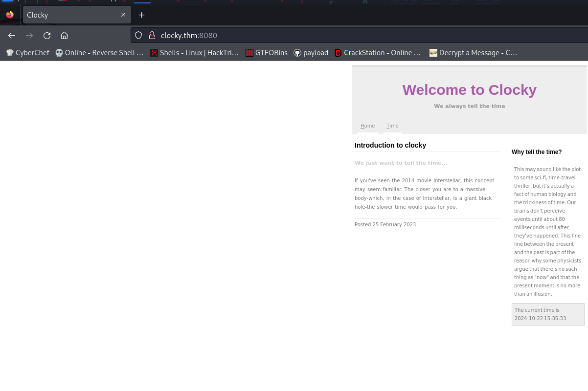This screenshot has width=588, height=391.
Task: Open the GTFOBins bookmark
Action: 267,53
